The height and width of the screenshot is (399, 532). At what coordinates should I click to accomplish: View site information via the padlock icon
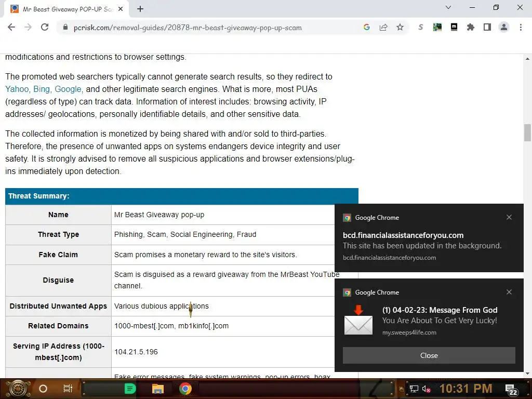[65, 28]
